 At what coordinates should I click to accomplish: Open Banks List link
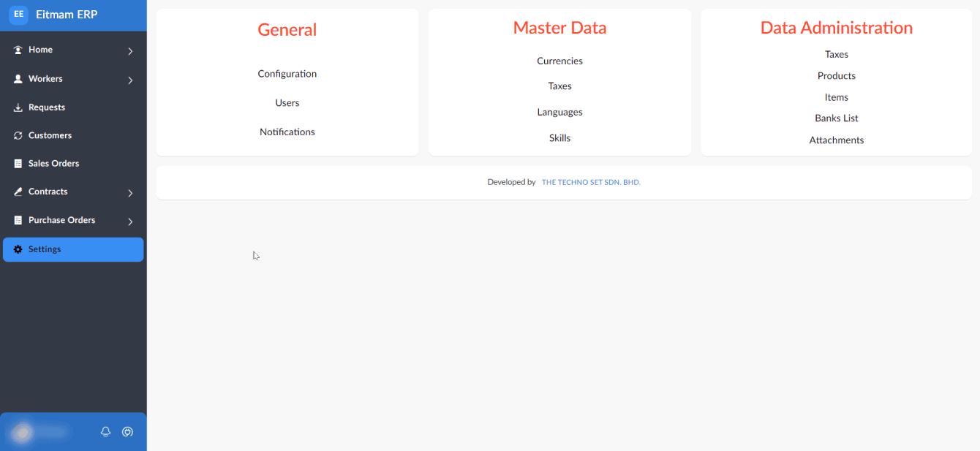[837, 118]
